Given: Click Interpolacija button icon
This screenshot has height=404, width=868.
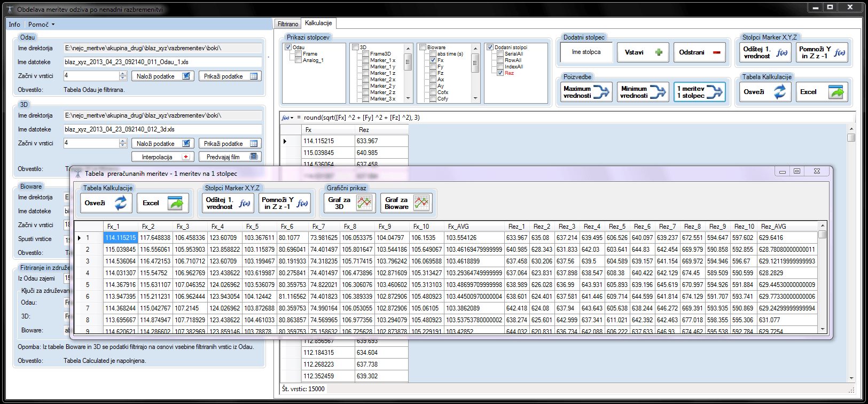Looking at the screenshot, I should click(x=186, y=157).
